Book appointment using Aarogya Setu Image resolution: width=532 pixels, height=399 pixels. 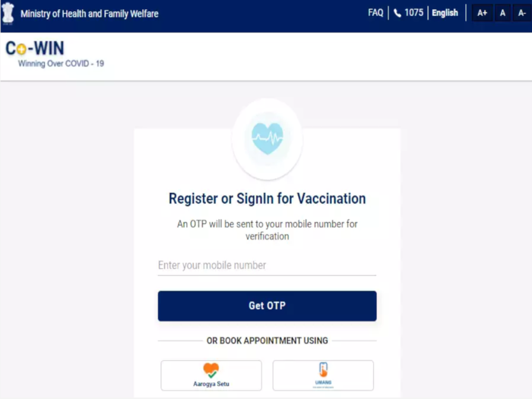point(211,375)
